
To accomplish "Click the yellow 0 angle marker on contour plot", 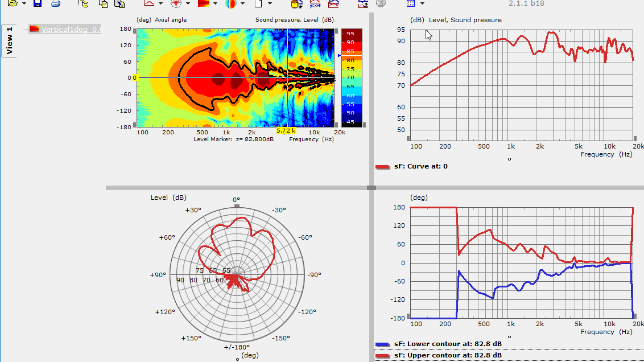I will click(134, 77).
